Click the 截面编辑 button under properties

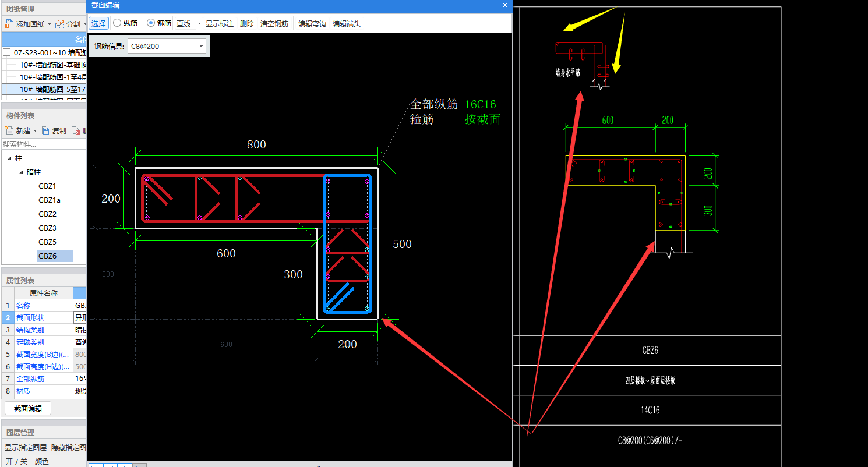click(28, 408)
